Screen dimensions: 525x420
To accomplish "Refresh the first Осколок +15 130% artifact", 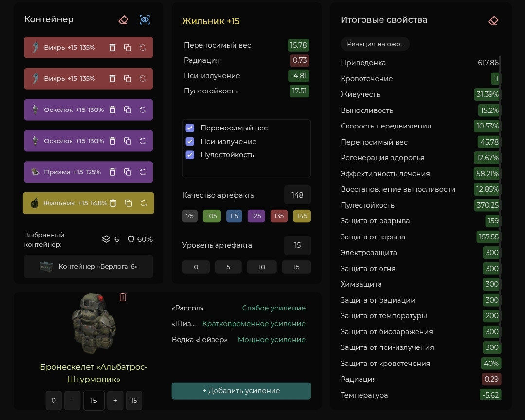I will point(143,110).
